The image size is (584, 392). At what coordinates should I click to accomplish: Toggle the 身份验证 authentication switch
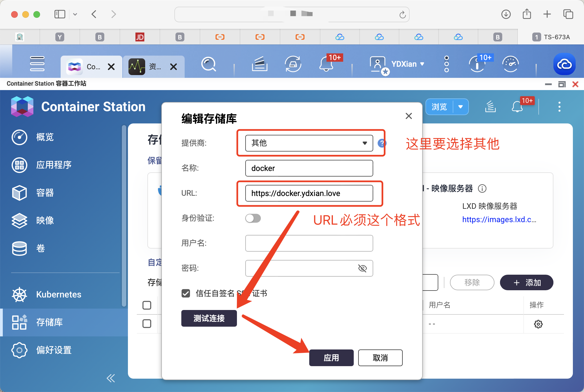click(253, 218)
